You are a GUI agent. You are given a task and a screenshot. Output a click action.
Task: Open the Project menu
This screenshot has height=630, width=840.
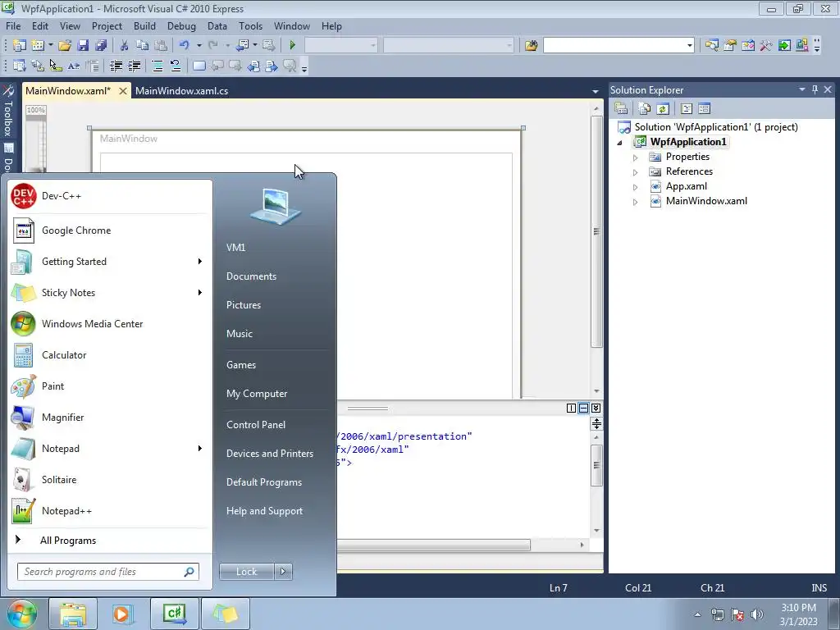(107, 25)
